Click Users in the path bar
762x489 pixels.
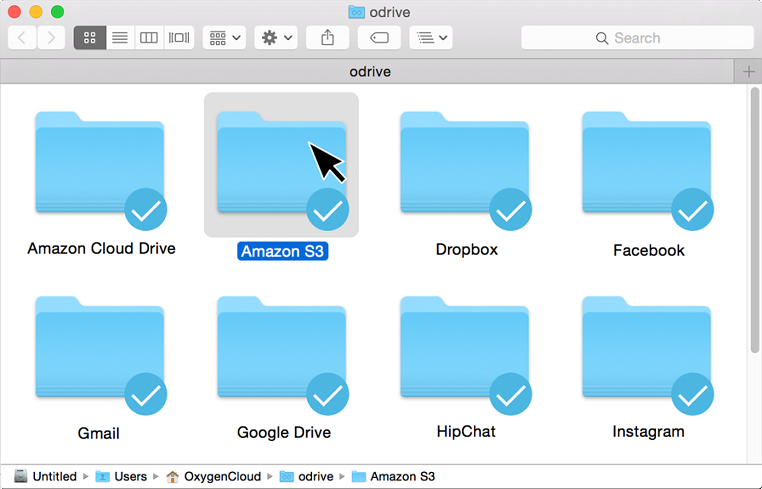121,476
